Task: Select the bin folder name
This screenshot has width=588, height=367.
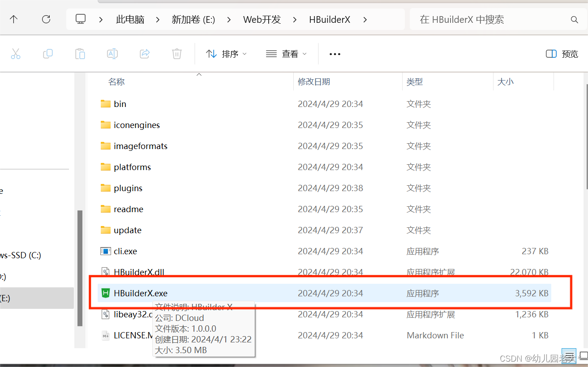Action: pos(120,104)
